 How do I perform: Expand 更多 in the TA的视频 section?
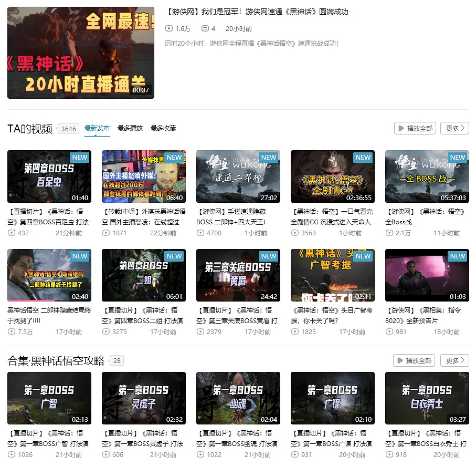point(453,128)
